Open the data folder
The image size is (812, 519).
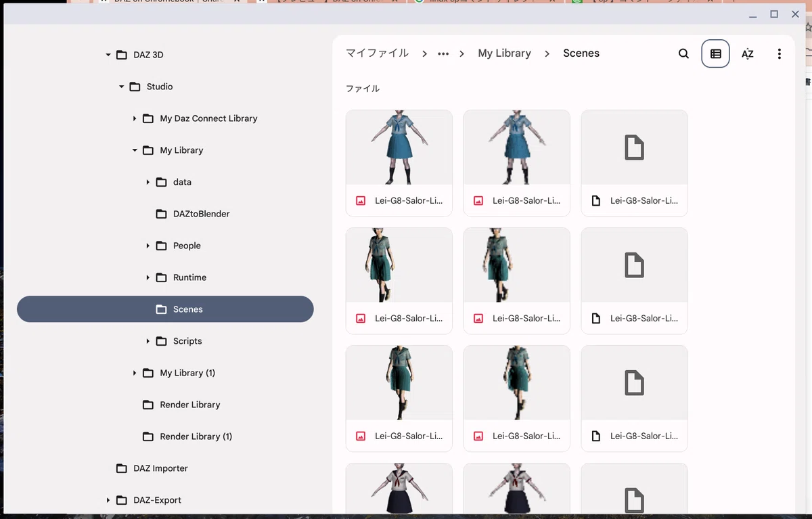[165, 182]
